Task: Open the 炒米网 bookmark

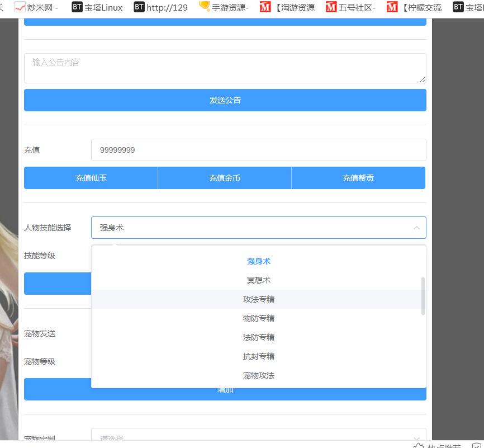Action: (36, 8)
